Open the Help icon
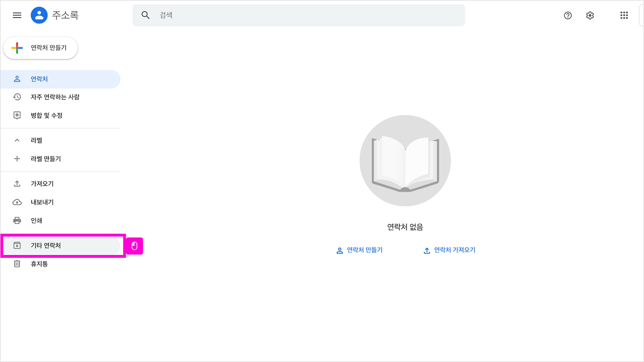 [568, 16]
